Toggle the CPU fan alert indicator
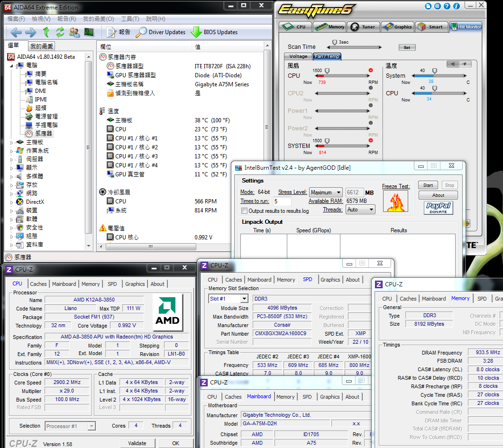Image resolution: width=503 pixels, height=448 pixels. tap(371, 71)
